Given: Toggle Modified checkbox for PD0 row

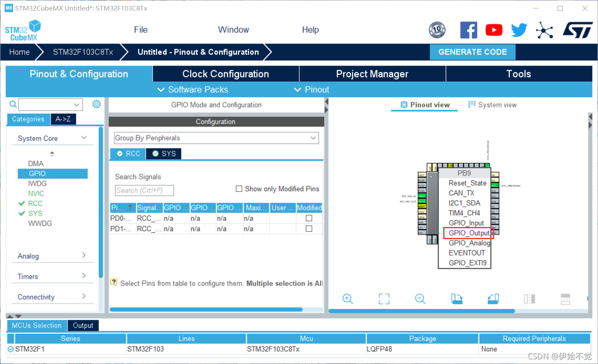Looking at the screenshot, I should pyautogui.click(x=309, y=218).
